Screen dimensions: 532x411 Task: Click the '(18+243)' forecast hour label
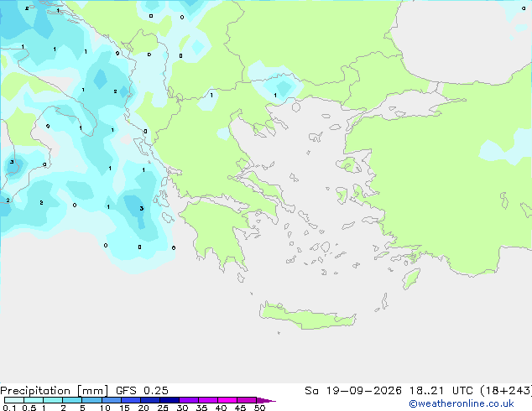506,391
